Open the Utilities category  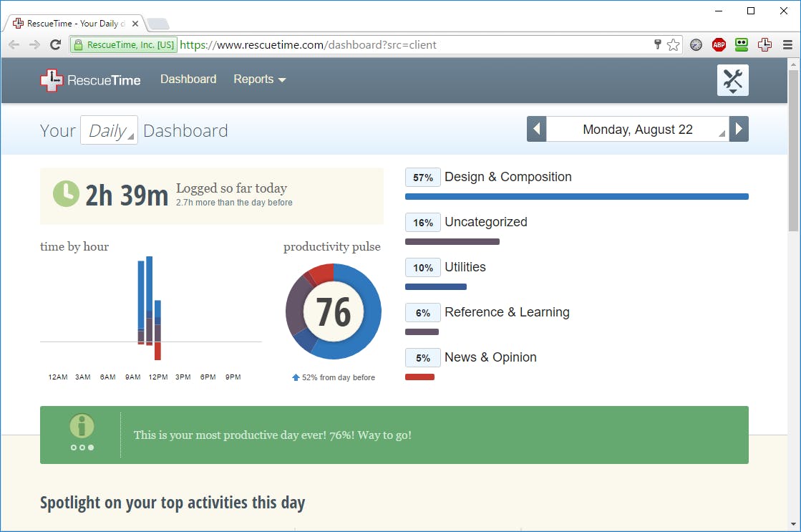(465, 267)
